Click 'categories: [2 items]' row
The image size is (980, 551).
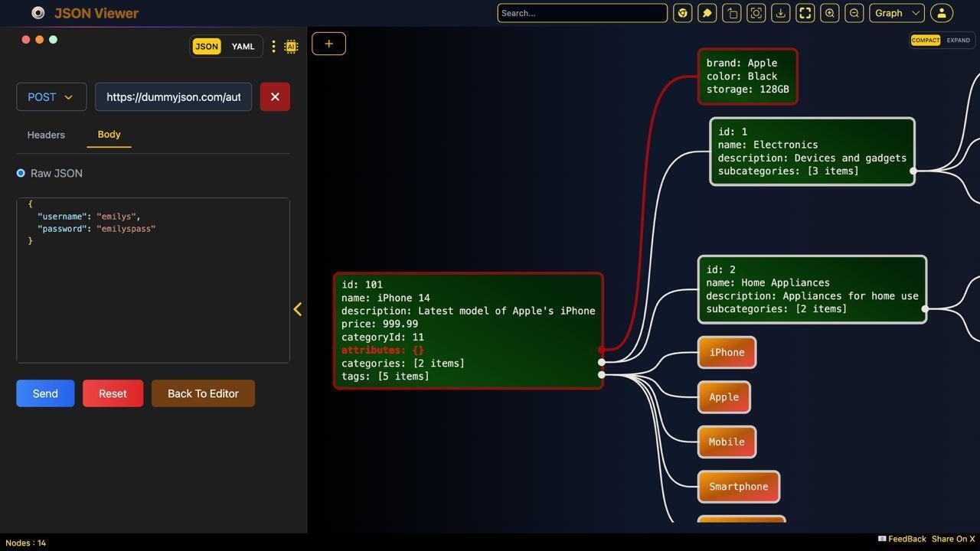pos(403,364)
